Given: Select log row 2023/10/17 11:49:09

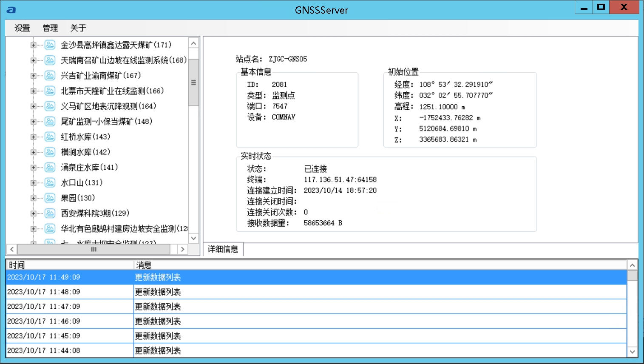Looking at the screenshot, I should (317, 277).
